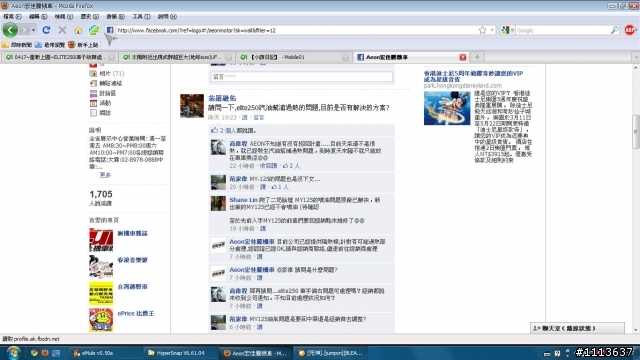The image size is (640, 360).
Task: Open Shane Lin's avatar thumbnail
Action: (x=218, y=204)
